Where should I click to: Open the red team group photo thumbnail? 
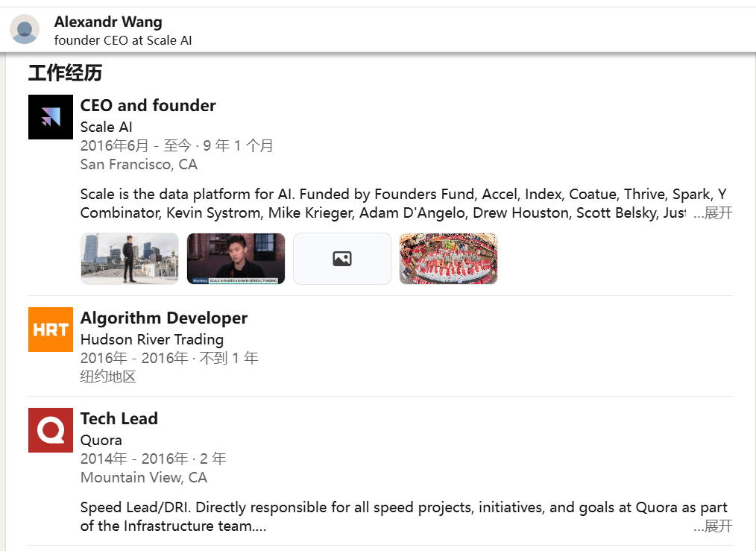coord(448,259)
